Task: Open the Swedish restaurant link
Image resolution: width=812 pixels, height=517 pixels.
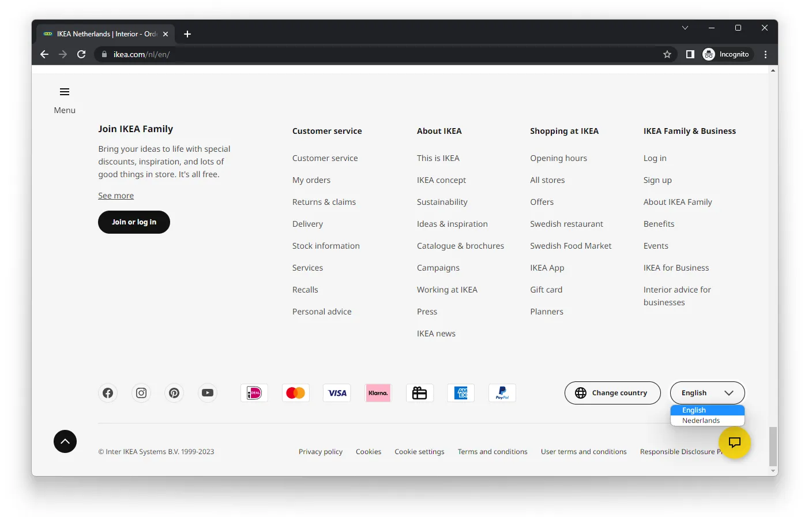Action: pyautogui.click(x=566, y=224)
